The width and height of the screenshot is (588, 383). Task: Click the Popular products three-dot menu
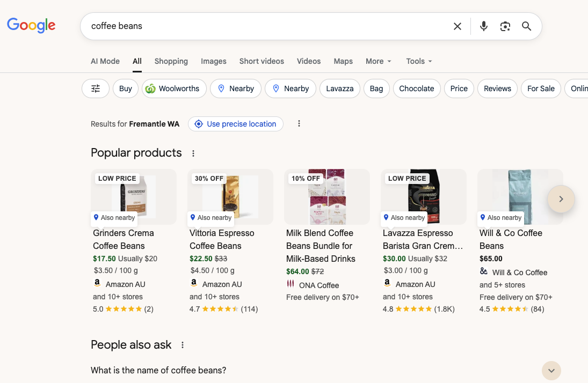click(193, 153)
